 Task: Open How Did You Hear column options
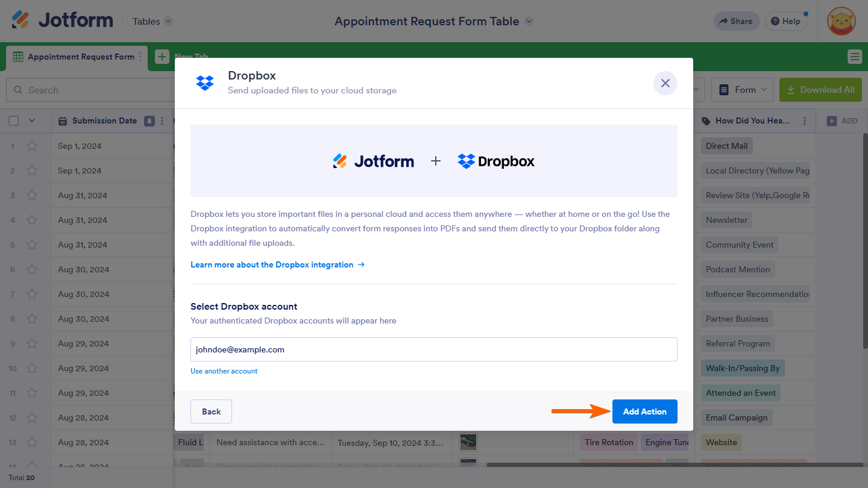coord(805,121)
